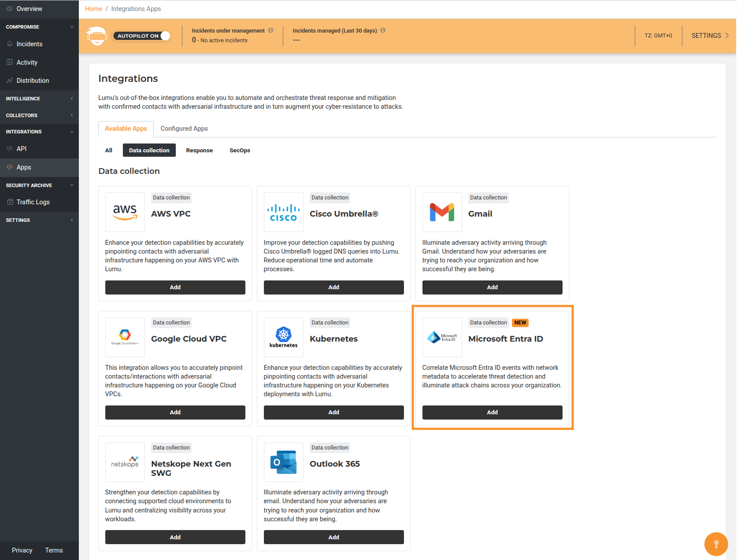Click the info icon beside Incidents under management
Image resolution: width=737 pixels, height=560 pixels.
click(270, 30)
